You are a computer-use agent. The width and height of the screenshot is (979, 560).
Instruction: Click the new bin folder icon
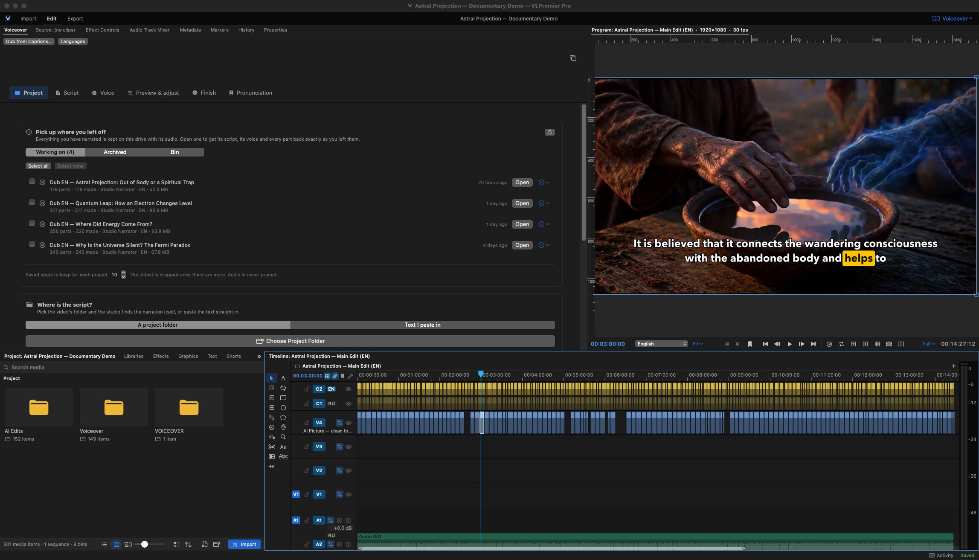pyautogui.click(x=217, y=545)
